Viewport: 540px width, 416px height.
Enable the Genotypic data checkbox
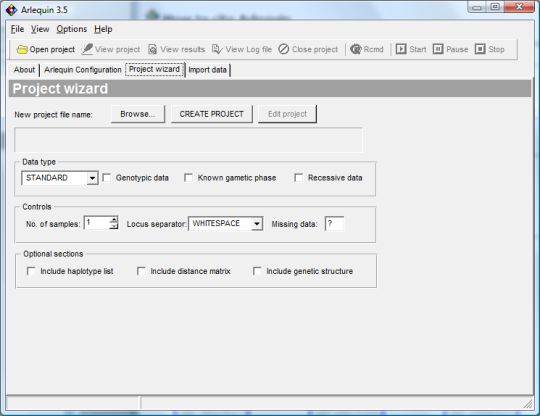(x=107, y=178)
